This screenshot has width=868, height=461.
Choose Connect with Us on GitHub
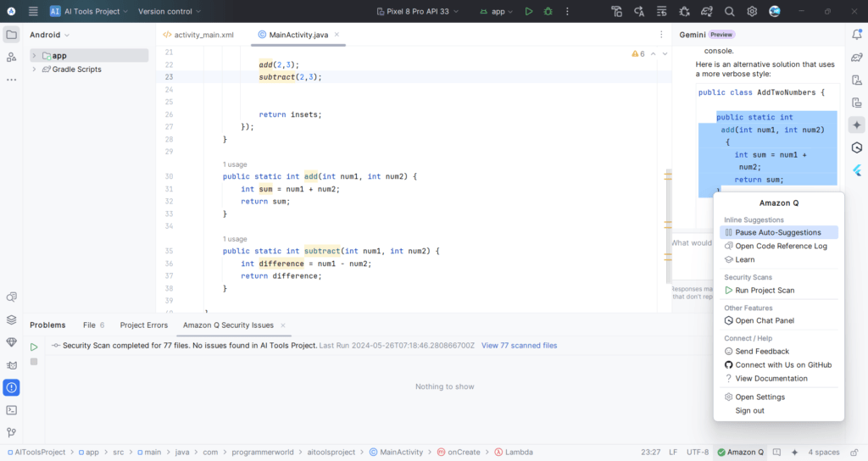pyautogui.click(x=779, y=365)
